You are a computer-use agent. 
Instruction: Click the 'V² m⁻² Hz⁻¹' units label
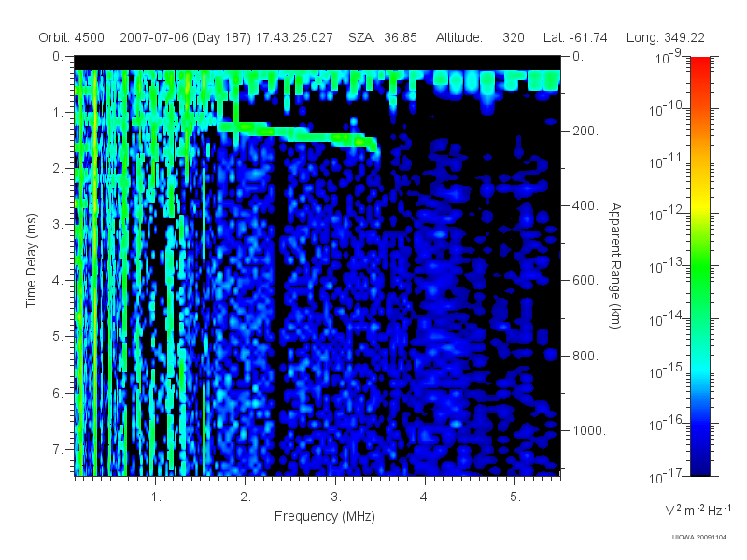pyautogui.click(x=698, y=510)
